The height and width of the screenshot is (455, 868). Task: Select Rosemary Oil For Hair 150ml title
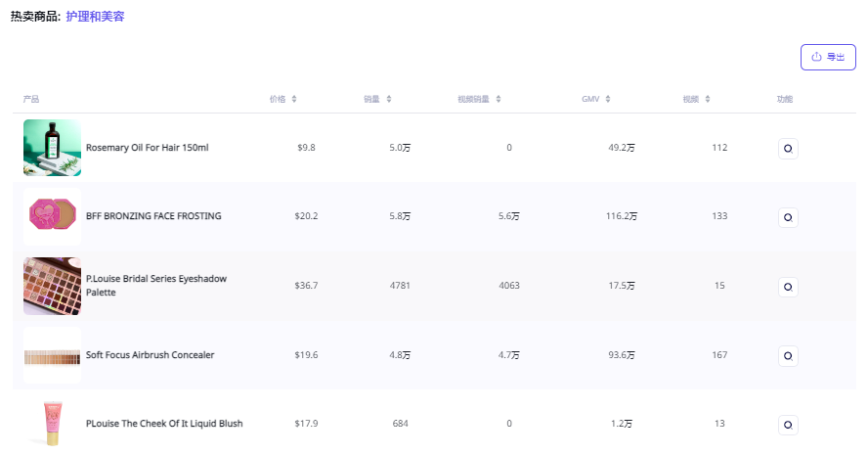click(148, 148)
